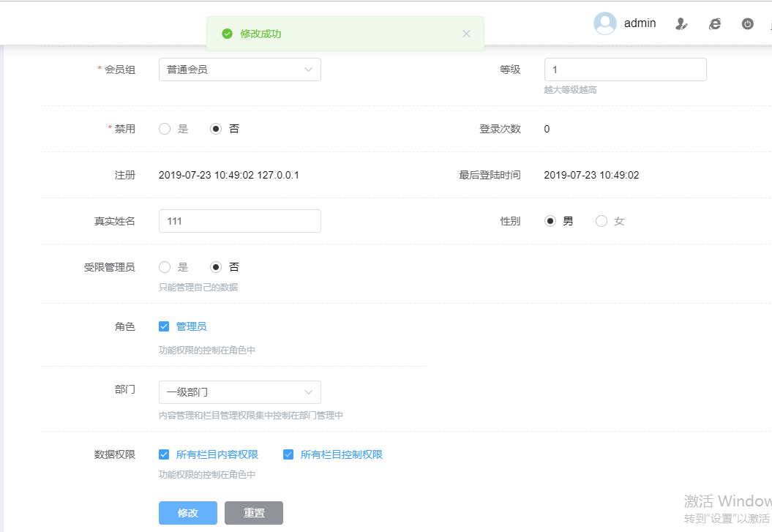
Task: Click the power logout icon
Action: tap(747, 23)
